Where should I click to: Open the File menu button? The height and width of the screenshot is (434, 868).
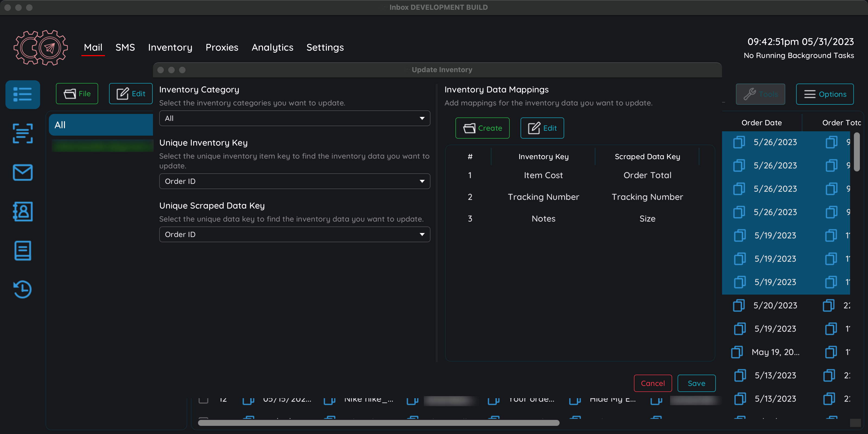click(77, 94)
